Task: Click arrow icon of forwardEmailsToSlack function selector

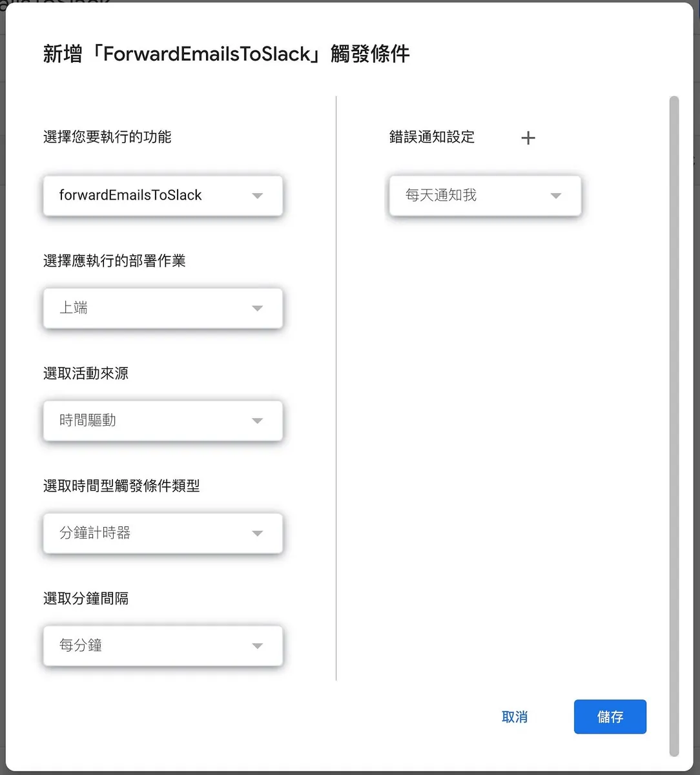Action: [257, 196]
